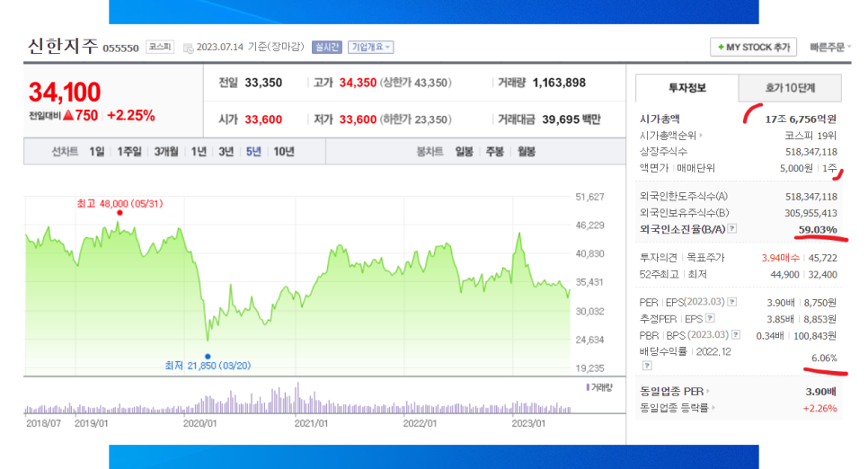Open help icon next to PER EPS(2023.03)
The height and width of the screenshot is (469, 868).
[731, 302]
